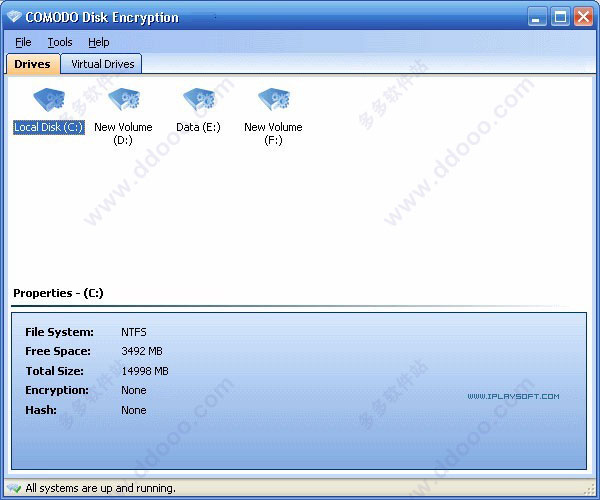Image resolution: width=600 pixels, height=500 pixels.
Task: Click the 3492 MB free space value
Action: (142, 351)
